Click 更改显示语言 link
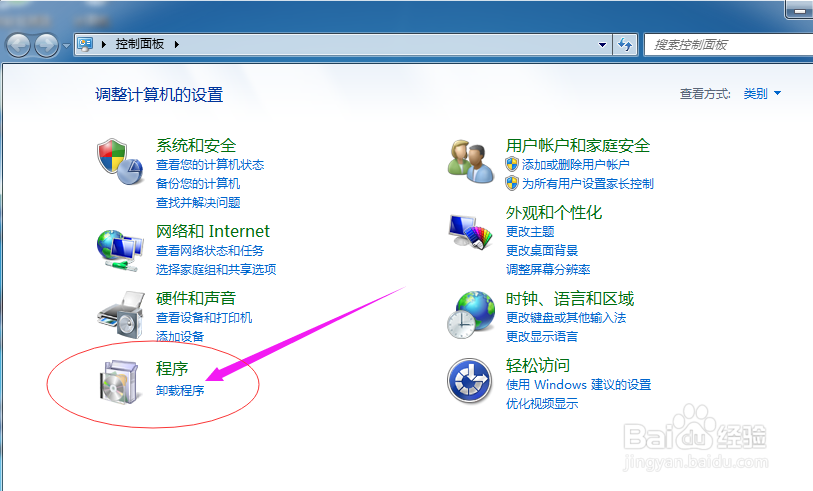813x491 pixels. pyautogui.click(x=542, y=336)
